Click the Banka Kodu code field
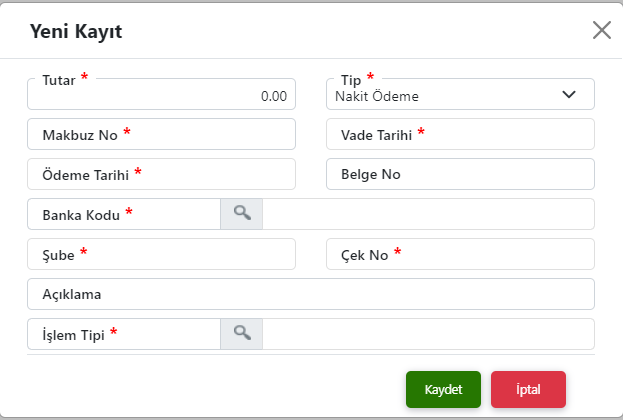Screen dimensions: 623x420 coord(124,214)
